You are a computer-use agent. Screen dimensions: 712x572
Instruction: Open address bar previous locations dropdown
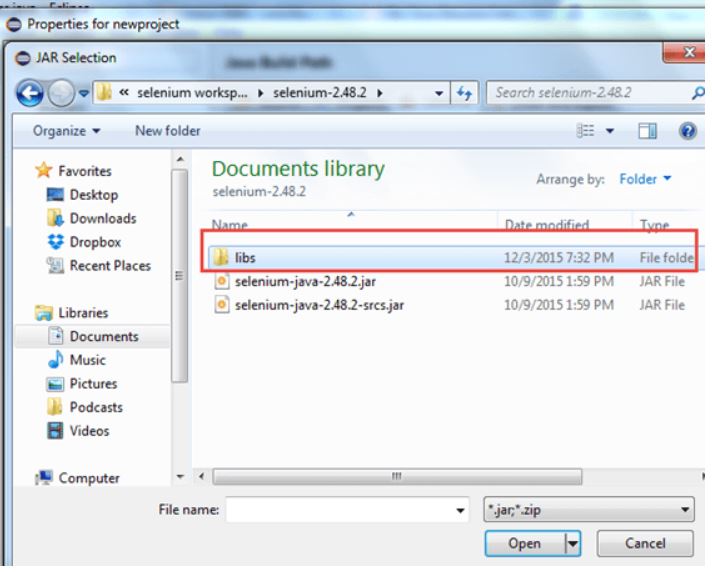pos(439,94)
